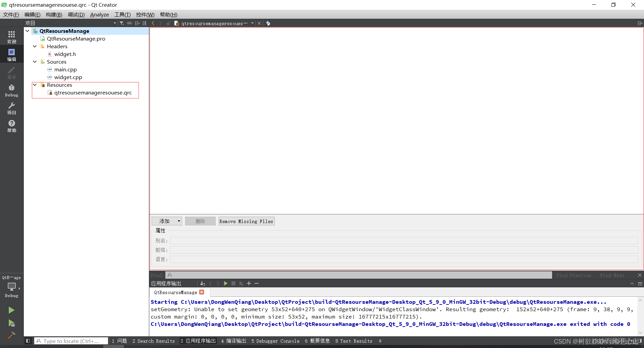Image resolution: width=644 pixels, height=348 pixels.
Task: Zoom out the application output text
Action: 257,283
